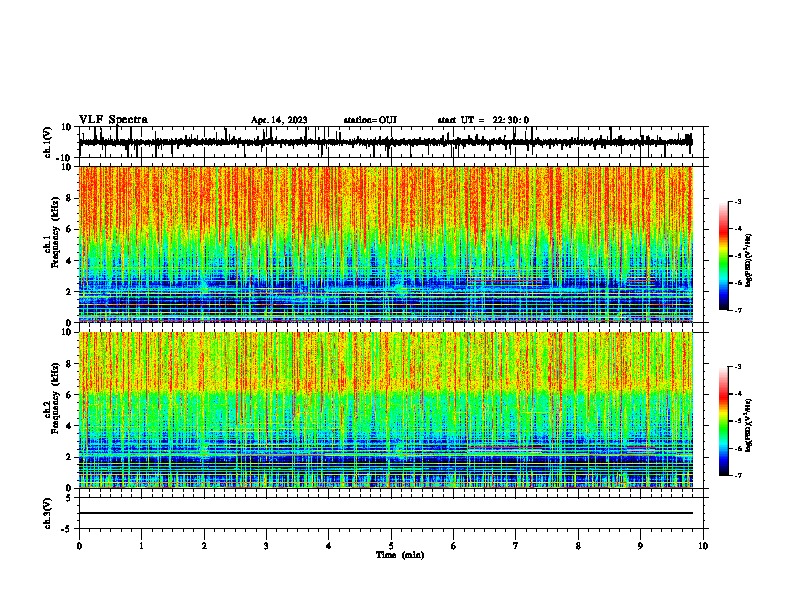This screenshot has height=612, width=792.
Task: Click the 'Time (min)' axis label
Action: click(x=400, y=555)
